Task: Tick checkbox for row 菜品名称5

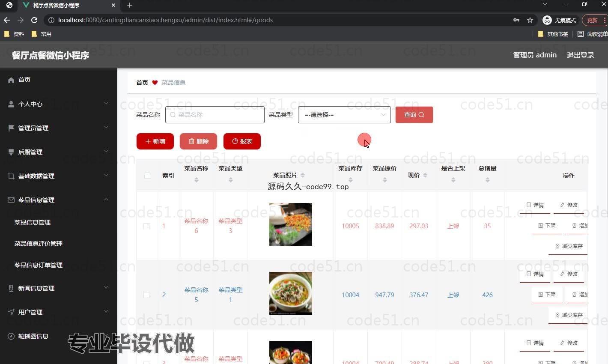Action: 146,295
